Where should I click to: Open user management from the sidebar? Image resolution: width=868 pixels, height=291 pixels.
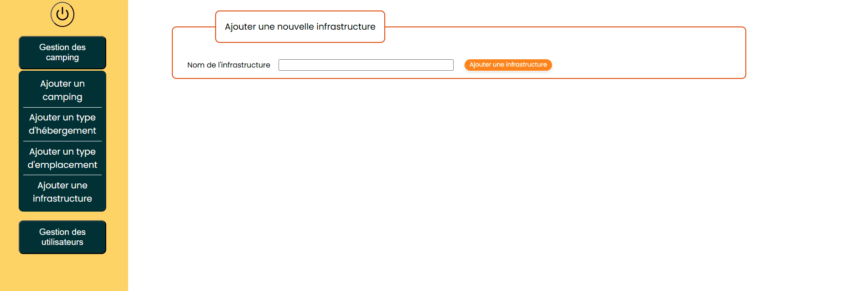coord(62,237)
